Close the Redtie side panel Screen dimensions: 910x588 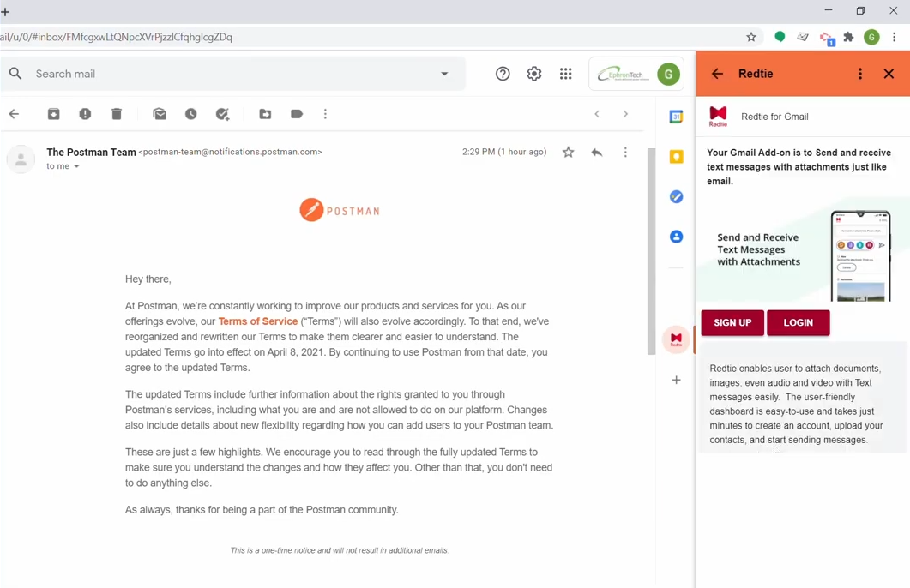889,74
